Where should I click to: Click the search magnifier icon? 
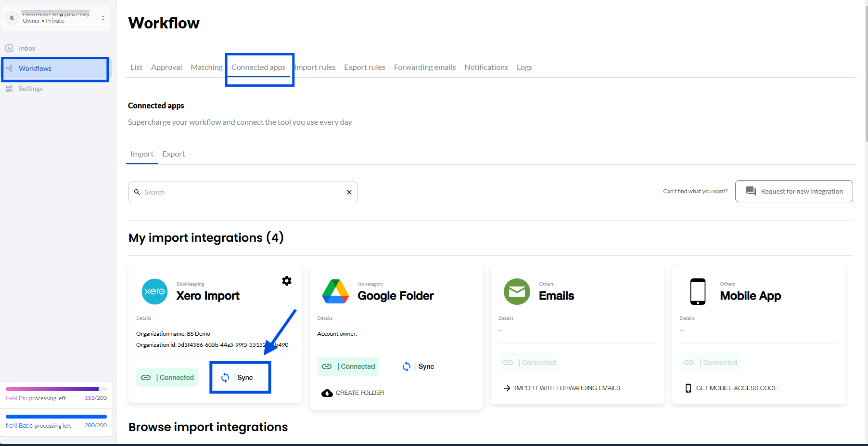137,192
